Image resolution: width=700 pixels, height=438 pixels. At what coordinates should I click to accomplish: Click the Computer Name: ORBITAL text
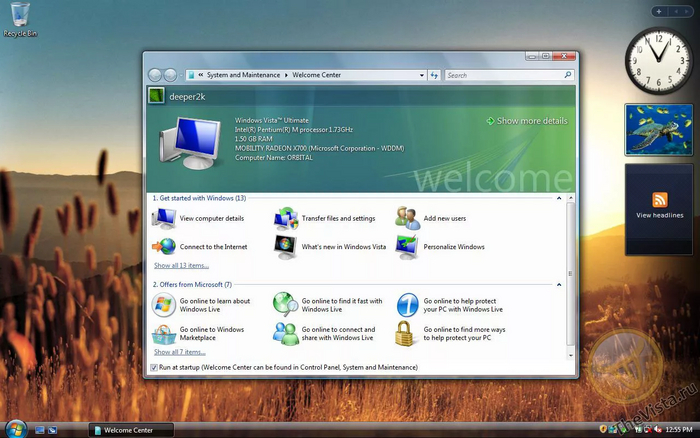point(274,158)
